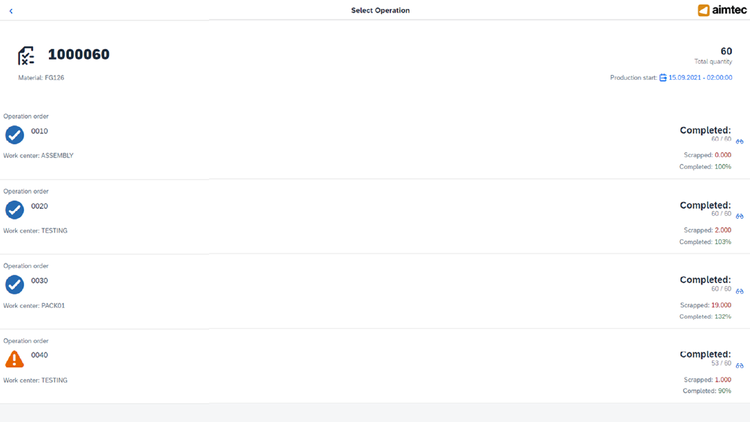Click the aimtec logo
Screen dimensions: 750x422
tap(722, 10)
